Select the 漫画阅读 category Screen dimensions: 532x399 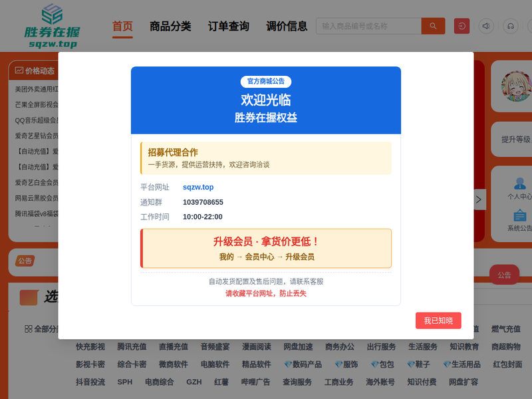[x=257, y=346]
